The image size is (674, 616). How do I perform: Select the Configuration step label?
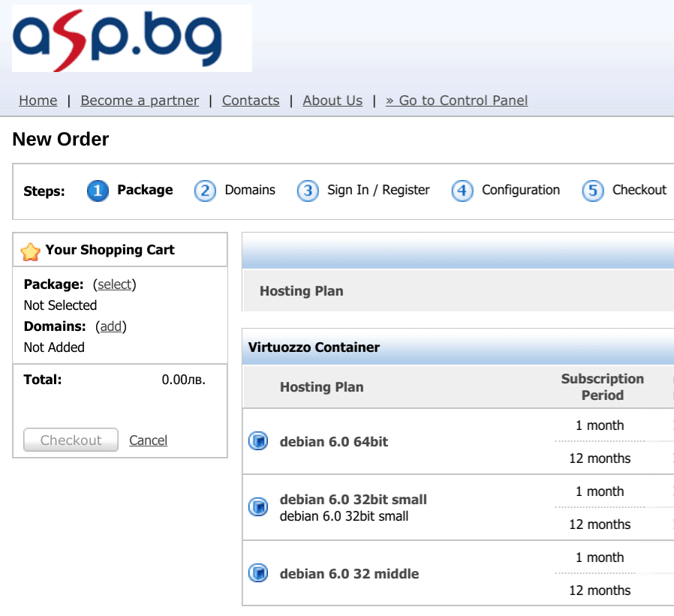[x=521, y=190]
